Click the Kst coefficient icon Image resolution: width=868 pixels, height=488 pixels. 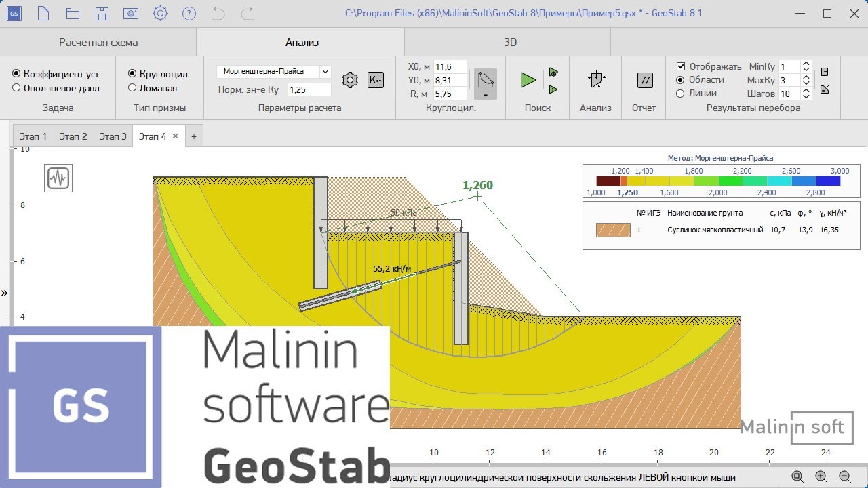pyautogui.click(x=375, y=80)
